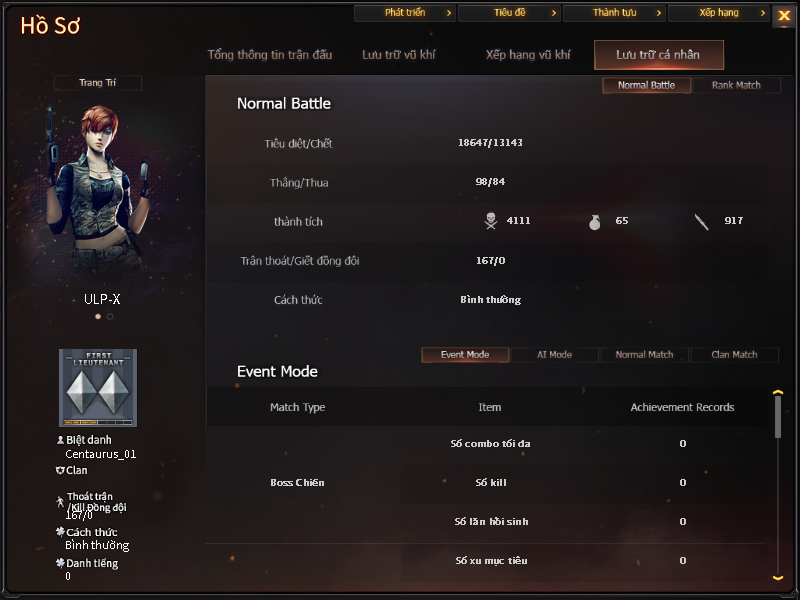Click the Clan shield icon
The image size is (800, 600).
[x=60, y=470]
